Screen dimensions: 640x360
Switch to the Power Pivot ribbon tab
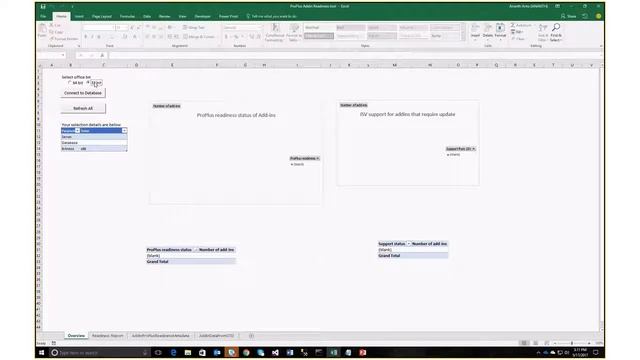[229, 16]
